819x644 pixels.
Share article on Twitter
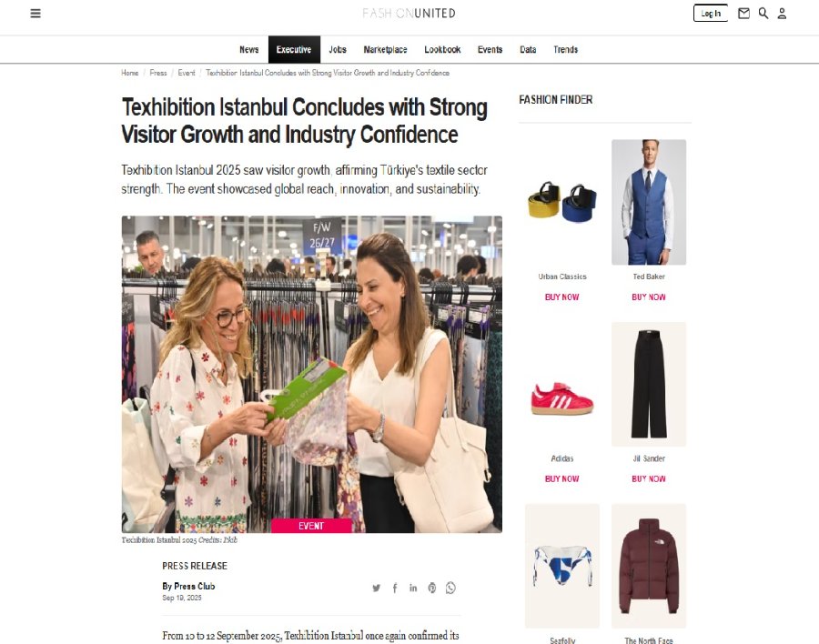click(x=376, y=589)
